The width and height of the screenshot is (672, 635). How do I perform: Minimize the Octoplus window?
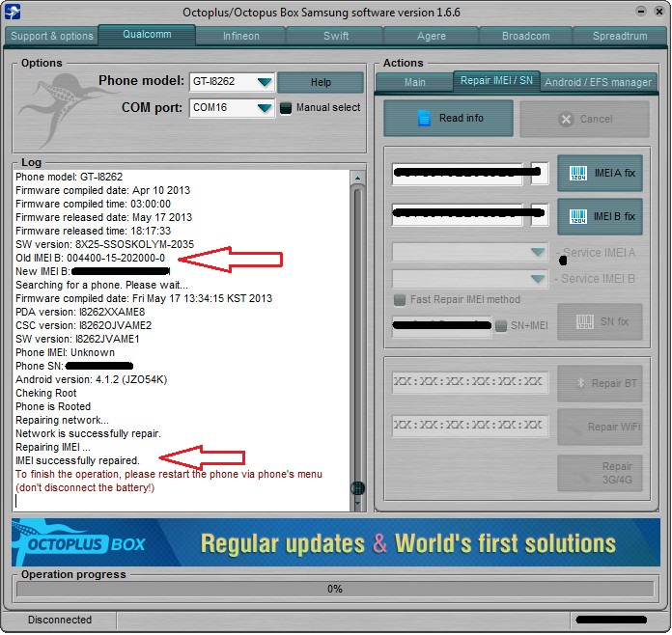(x=641, y=12)
